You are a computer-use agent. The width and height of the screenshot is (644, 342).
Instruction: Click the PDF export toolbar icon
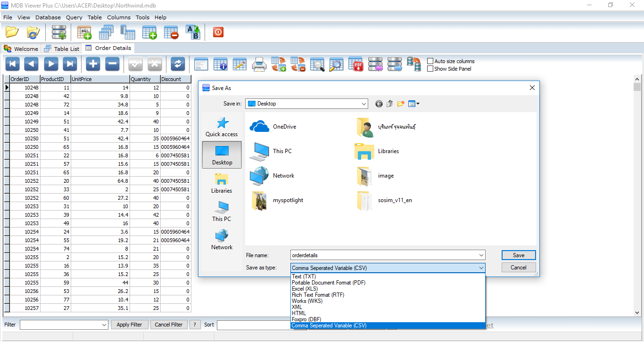click(355, 64)
